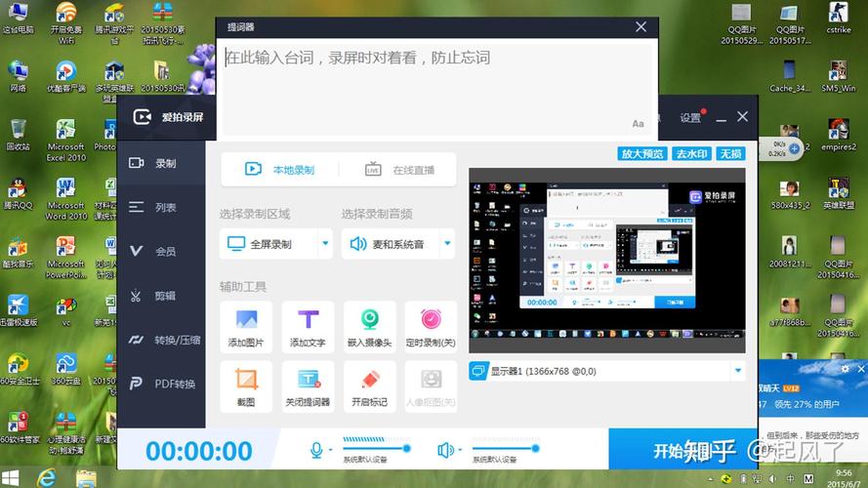Click the 添加文字 tool icon
This screenshot has height=488, width=868.
(308, 327)
